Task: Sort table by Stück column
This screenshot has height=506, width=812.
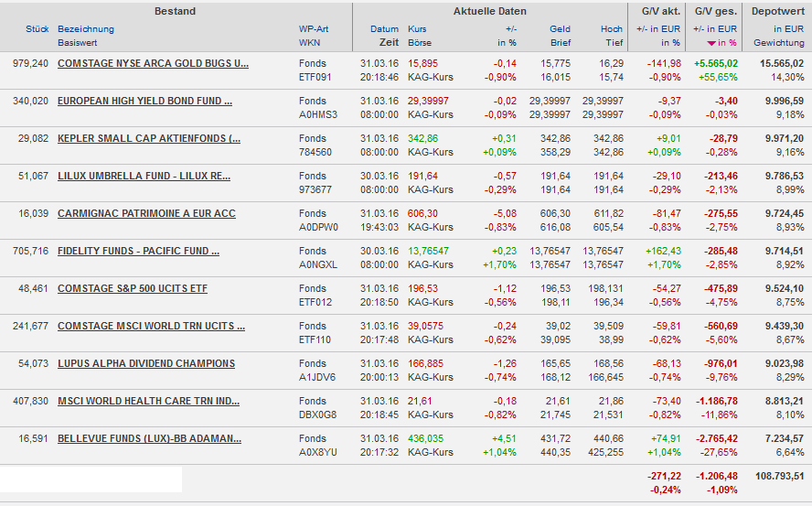Action: (x=37, y=29)
